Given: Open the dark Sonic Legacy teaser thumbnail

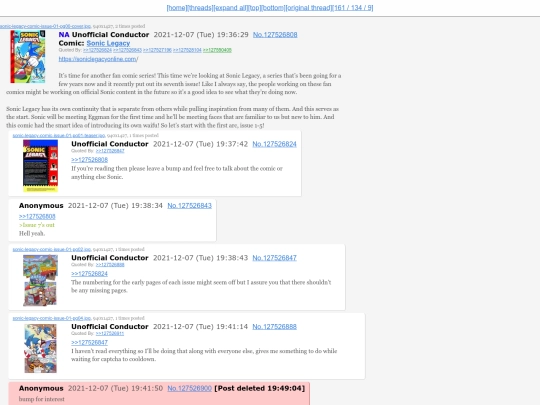Looking at the screenshot, I should pyautogui.click(x=40, y=166).
